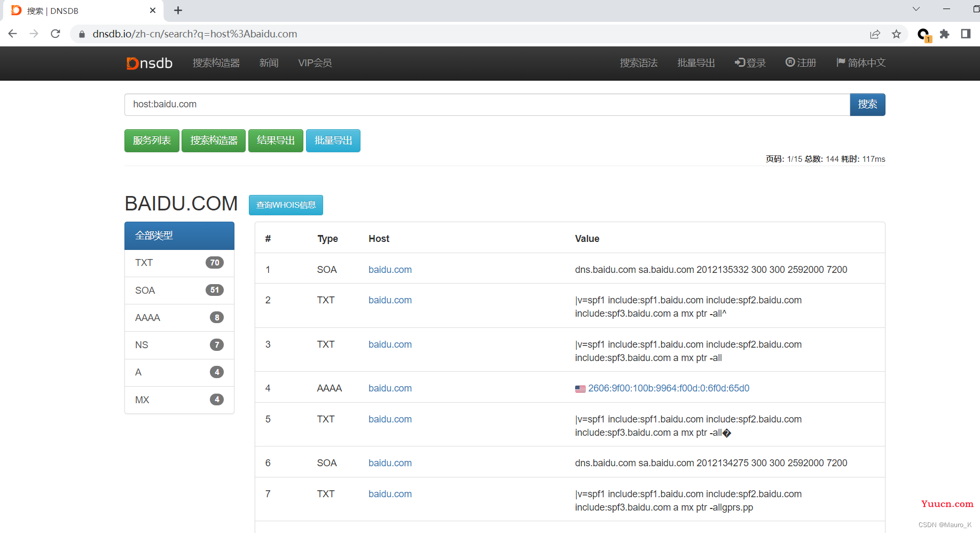Screen dimensions: 980x533
Task: Expand the tab search chevron
Action: click(x=916, y=9)
